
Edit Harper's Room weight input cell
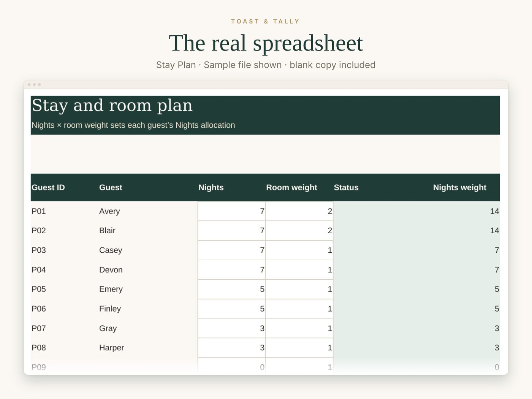click(x=299, y=348)
